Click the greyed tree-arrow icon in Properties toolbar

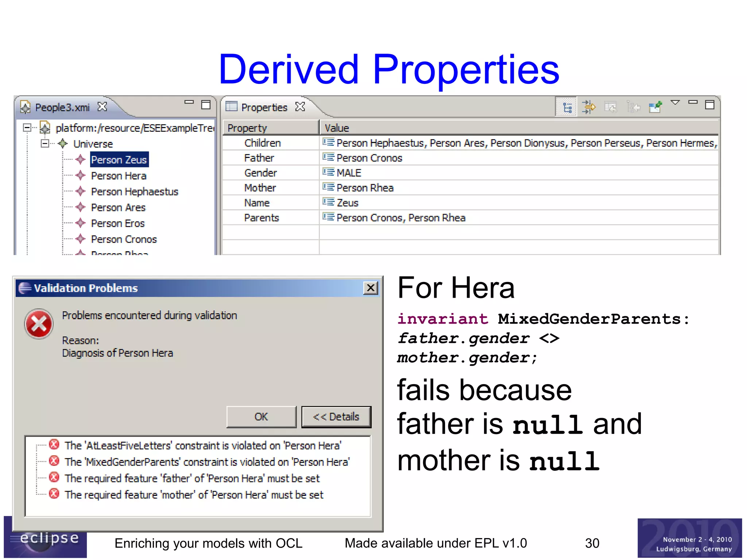(x=633, y=107)
